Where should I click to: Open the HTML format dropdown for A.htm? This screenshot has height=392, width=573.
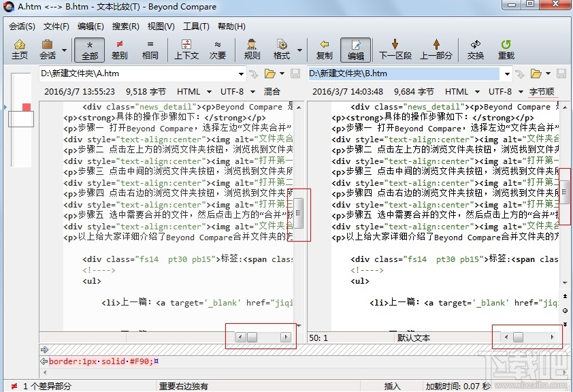coord(194,91)
